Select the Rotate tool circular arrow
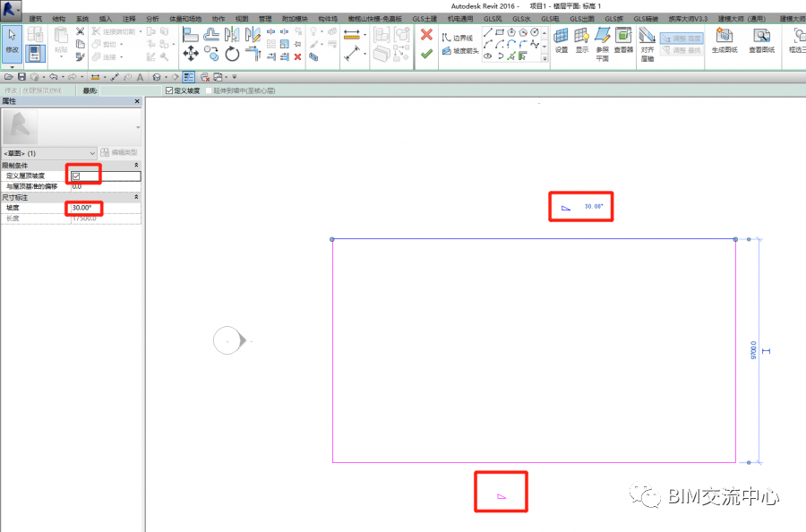806x532 pixels. 232,54
